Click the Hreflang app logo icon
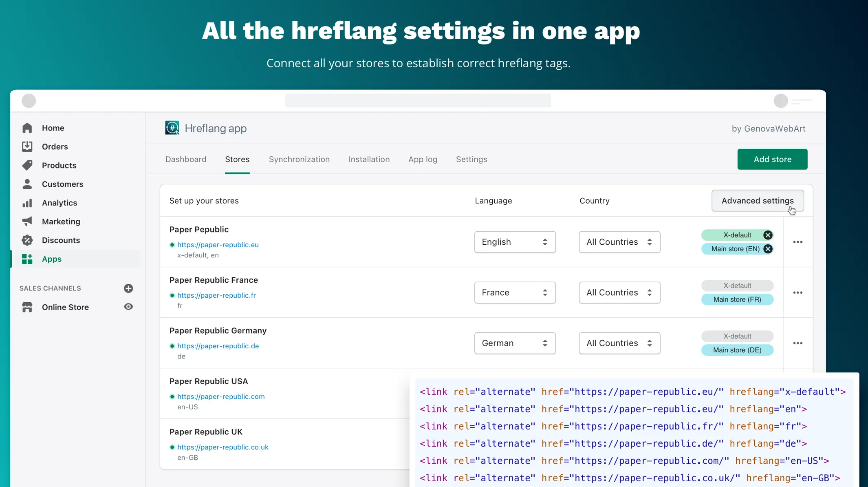Image resolution: width=868 pixels, height=487 pixels. tap(172, 128)
